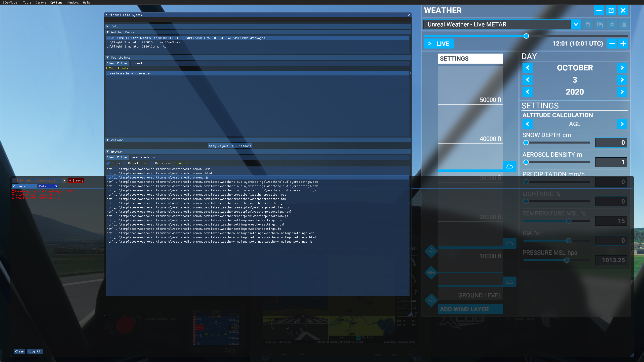Click the duplicate weather preset icon

click(600, 24)
